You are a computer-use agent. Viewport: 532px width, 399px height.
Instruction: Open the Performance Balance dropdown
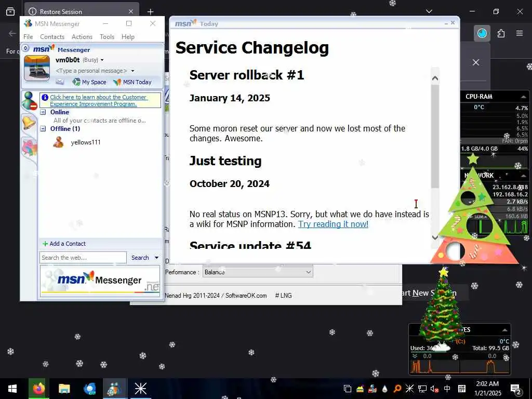click(258, 272)
